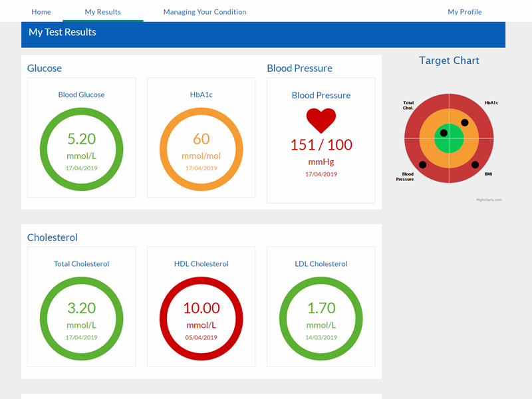Click the Cholesterol section heading
532x399 pixels.
click(53, 237)
